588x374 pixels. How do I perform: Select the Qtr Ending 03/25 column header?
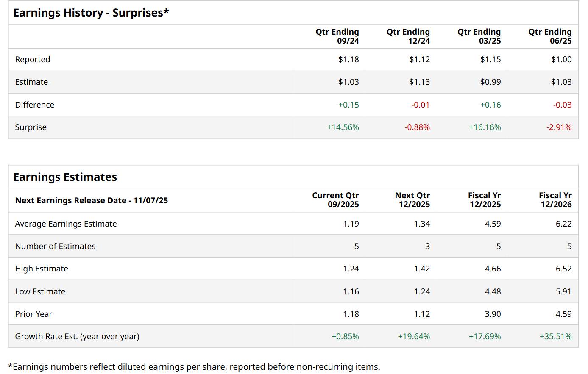(x=479, y=36)
